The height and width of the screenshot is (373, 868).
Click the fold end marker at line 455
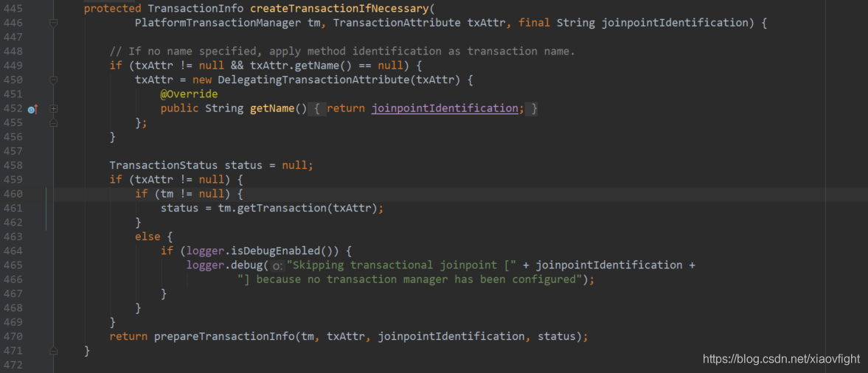[54, 123]
